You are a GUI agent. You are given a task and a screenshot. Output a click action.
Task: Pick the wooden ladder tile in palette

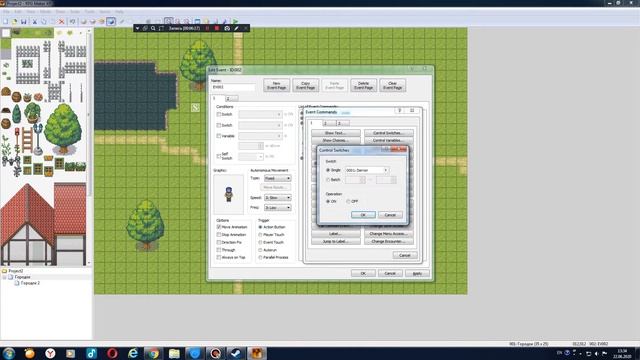(x=27, y=140)
